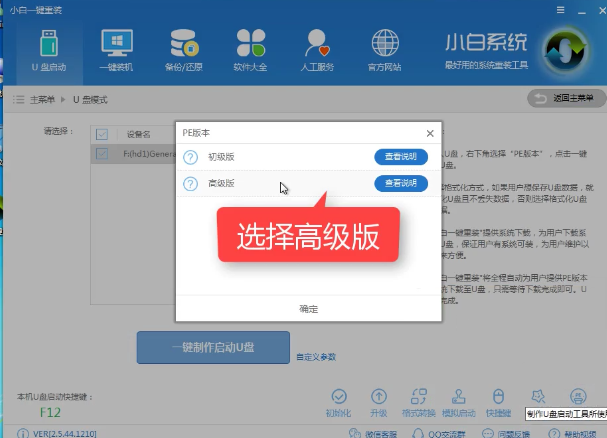Click 查看说明 button for 高级版

point(401,183)
